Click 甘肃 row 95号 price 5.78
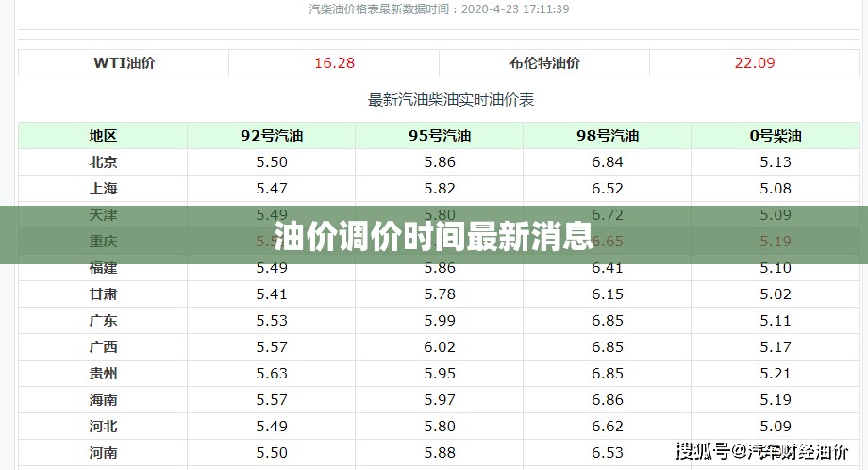Image resolution: width=868 pixels, height=470 pixels. click(x=440, y=294)
